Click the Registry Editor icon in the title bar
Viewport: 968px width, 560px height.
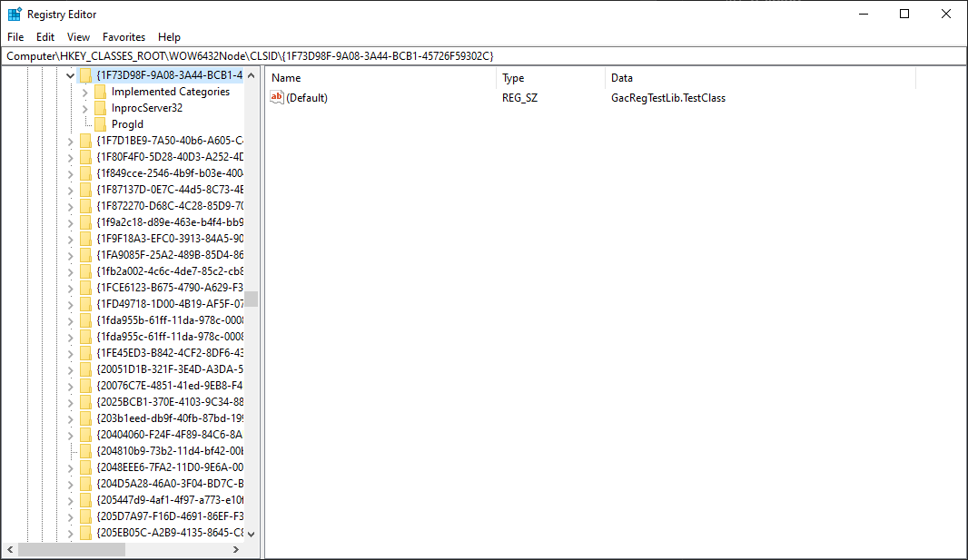(14, 14)
